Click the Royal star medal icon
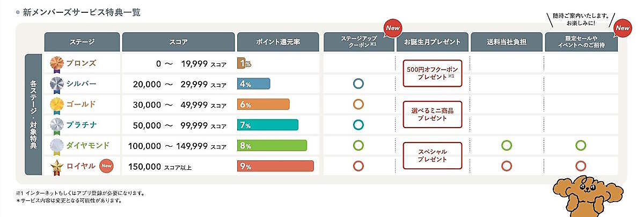Screen dimensions: 644x217 tap(56, 167)
